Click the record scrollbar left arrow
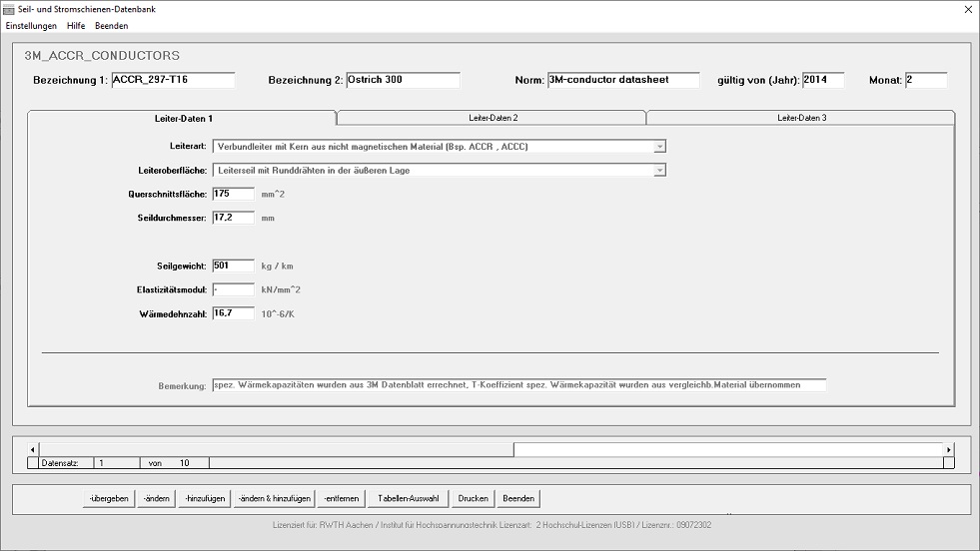Viewport: 980px width, 551px height. 31,450
